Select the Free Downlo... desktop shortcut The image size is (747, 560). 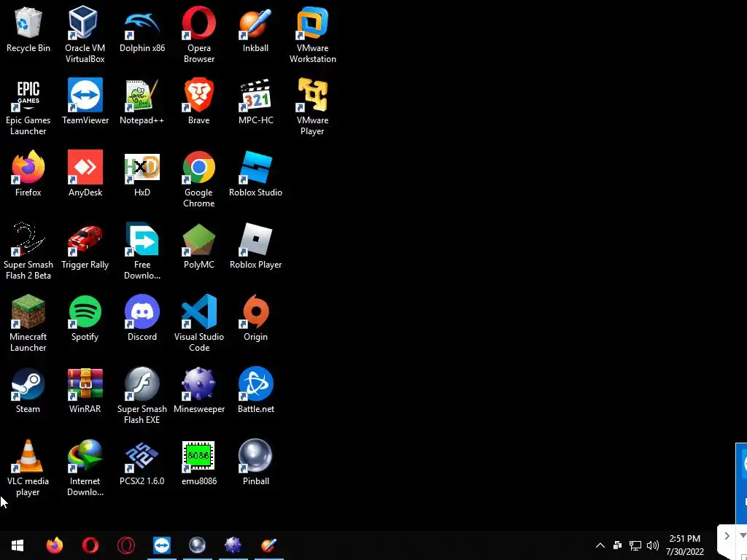142,252
